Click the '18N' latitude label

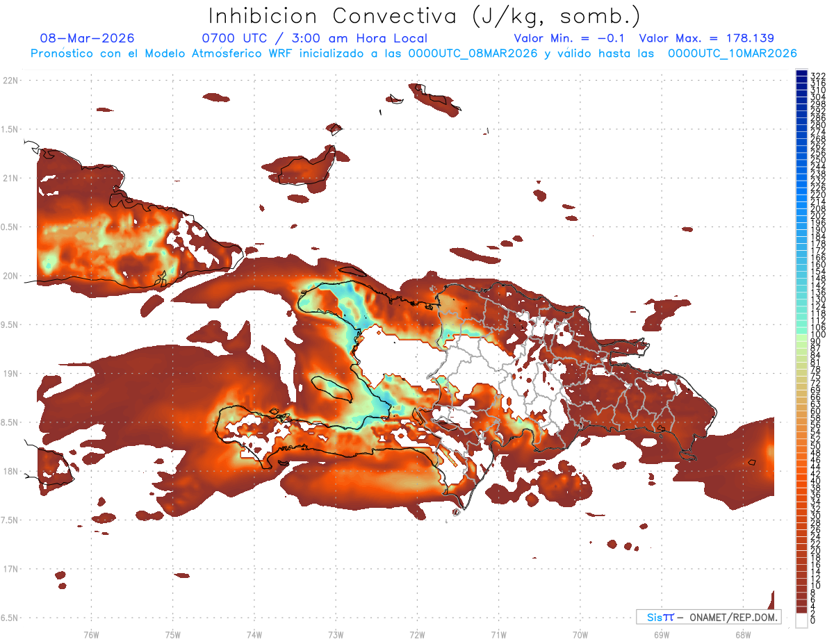click(x=10, y=471)
